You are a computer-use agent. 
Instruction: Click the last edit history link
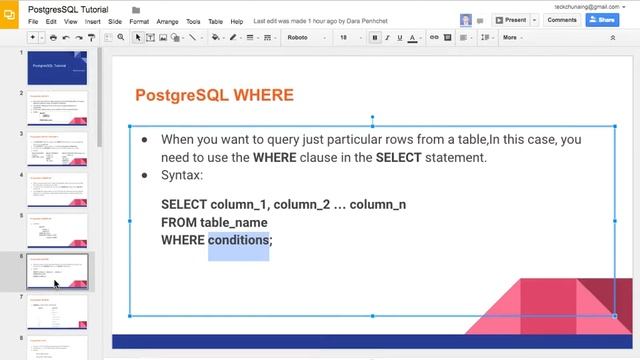coord(320,21)
